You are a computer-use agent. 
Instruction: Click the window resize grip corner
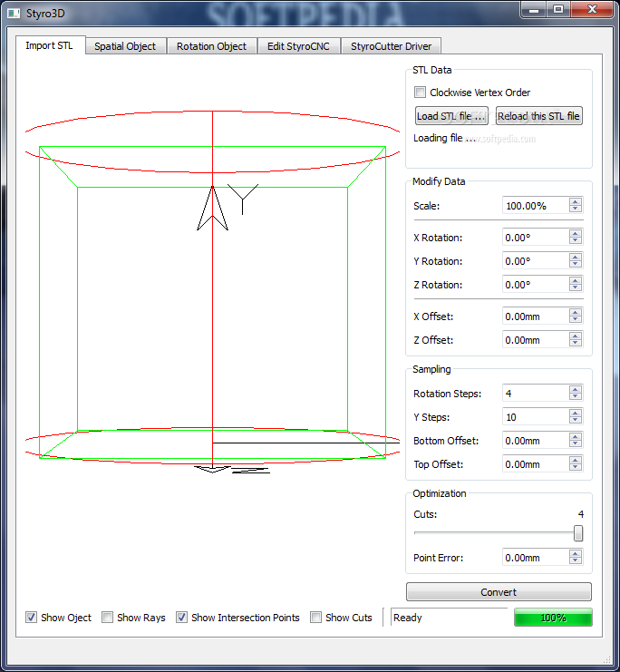(x=607, y=658)
